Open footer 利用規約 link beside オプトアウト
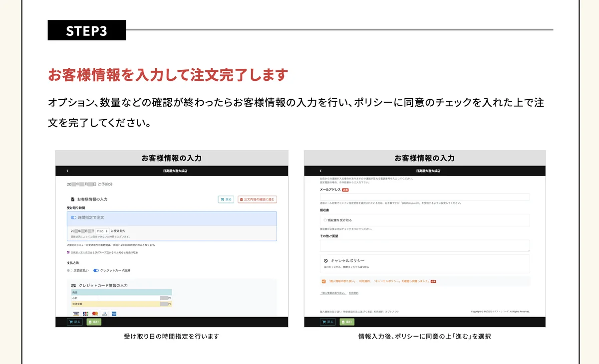Image resolution: width=599 pixels, height=364 pixels. point(378,312)
